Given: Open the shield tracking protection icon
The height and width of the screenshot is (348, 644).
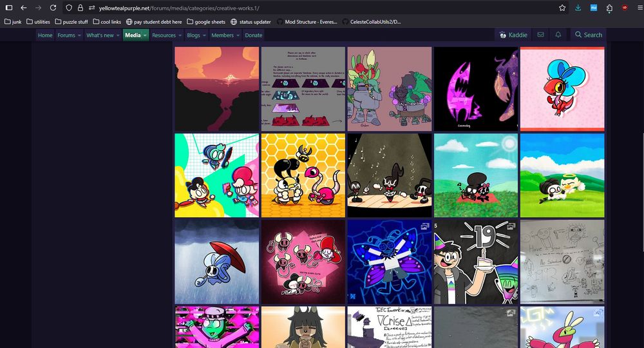Looking at the screenshot, I should click(x=69, y=8).
